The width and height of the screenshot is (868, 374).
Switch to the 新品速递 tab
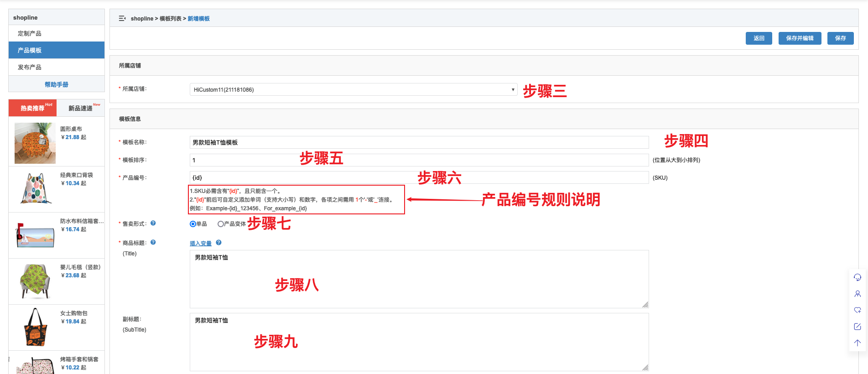(81, 108)
